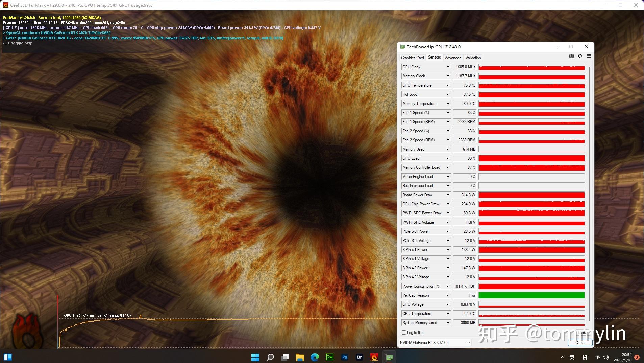Close the GPU-Z window via X
Screen dimensions: 644x363
click(x=587, y=47)
